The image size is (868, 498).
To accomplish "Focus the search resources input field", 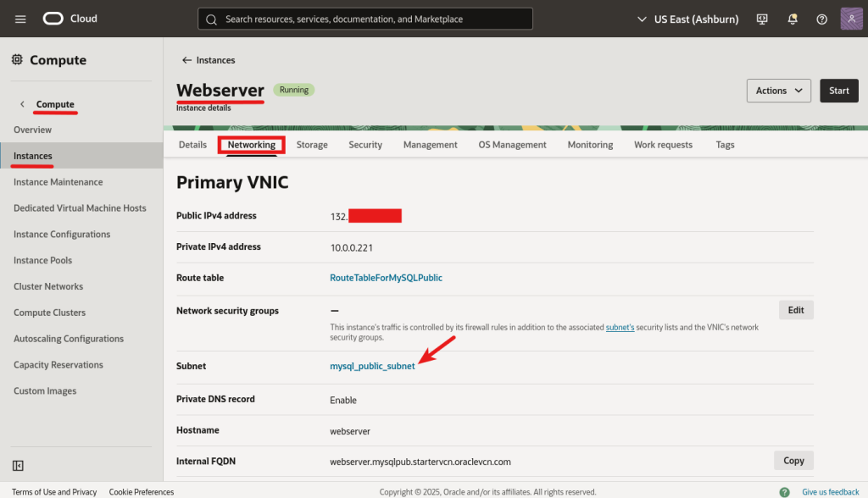I will (365, 19).
